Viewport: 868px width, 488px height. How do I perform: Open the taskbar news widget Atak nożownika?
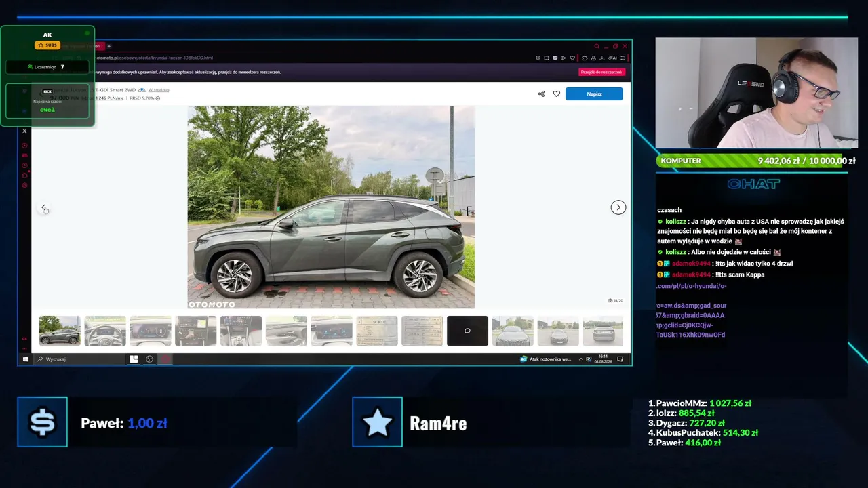pyautogui.click(x=546, y=359)
